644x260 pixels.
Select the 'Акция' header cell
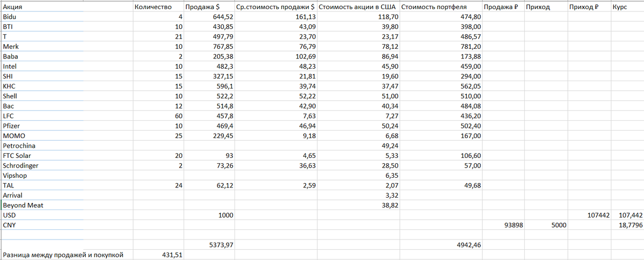click(67, 8)
